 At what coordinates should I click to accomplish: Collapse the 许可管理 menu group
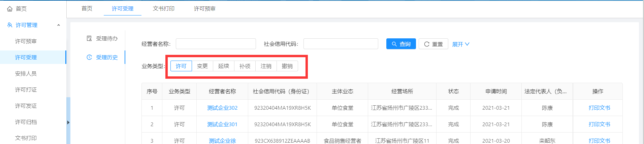(x=59, y=25)
